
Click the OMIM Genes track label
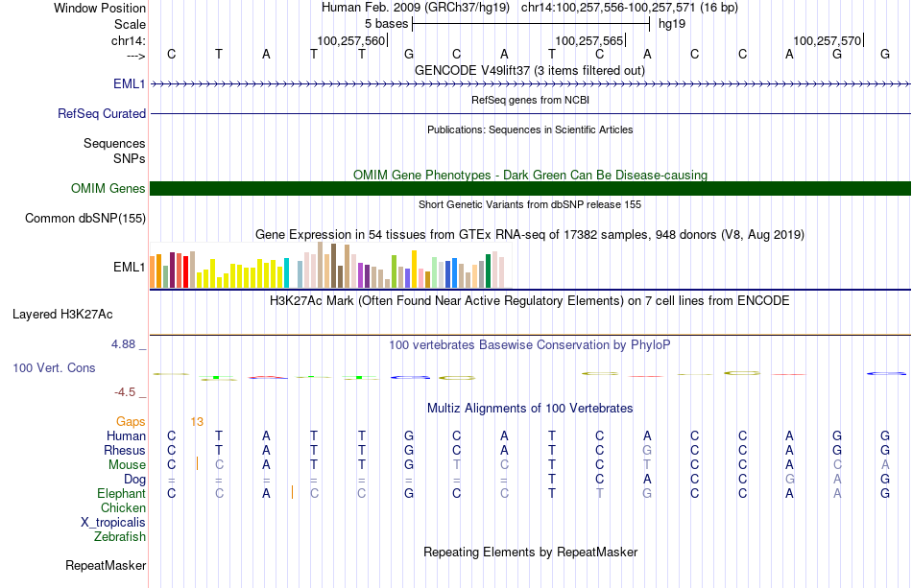(108, 188)
